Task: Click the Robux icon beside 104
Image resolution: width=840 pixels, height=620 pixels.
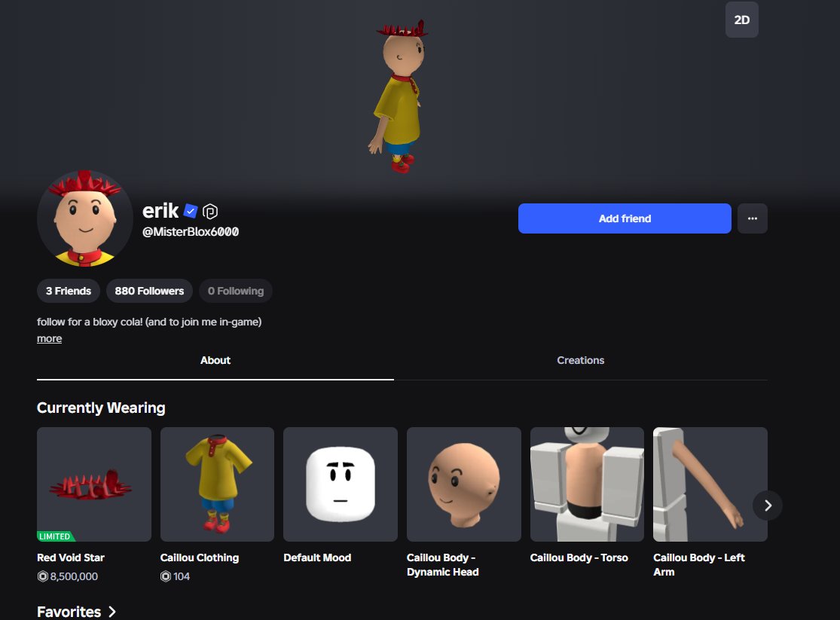Action: tap(166, 576)
